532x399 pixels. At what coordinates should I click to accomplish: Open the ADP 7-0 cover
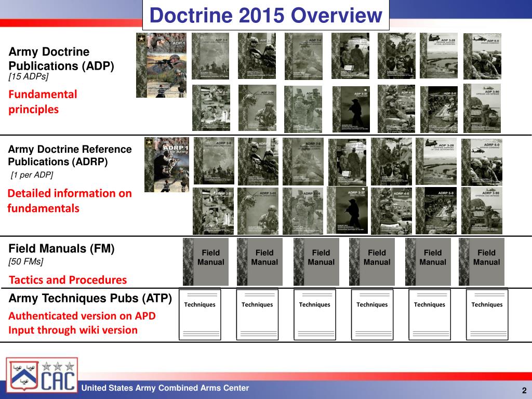tap(303, 56)
